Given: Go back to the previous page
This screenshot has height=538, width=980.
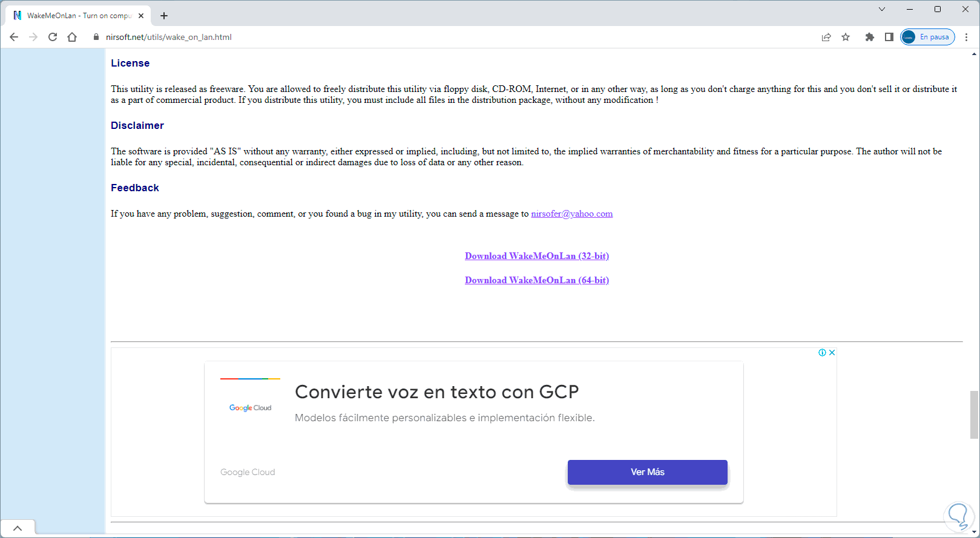Looking at the screenshot, I should [14, 37].
